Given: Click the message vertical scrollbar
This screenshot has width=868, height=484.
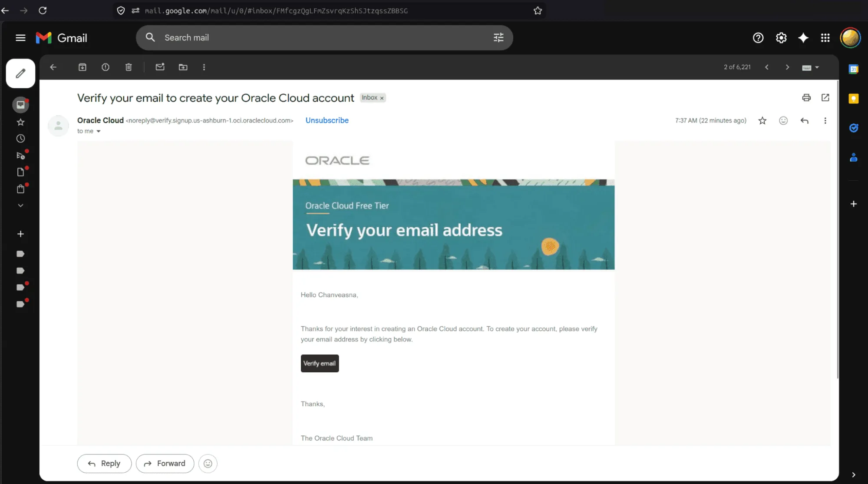Looking at the screenshot, I should (838, 229).
